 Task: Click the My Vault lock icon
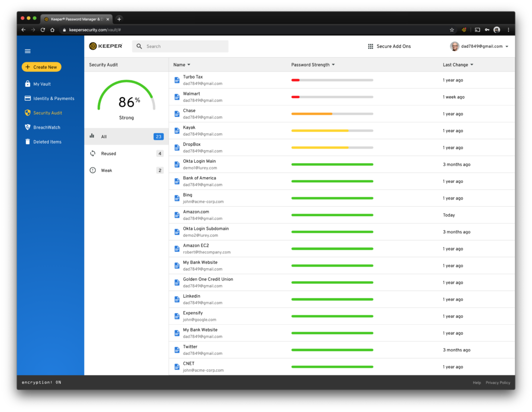pyautogui.click(x=28, y=84)
